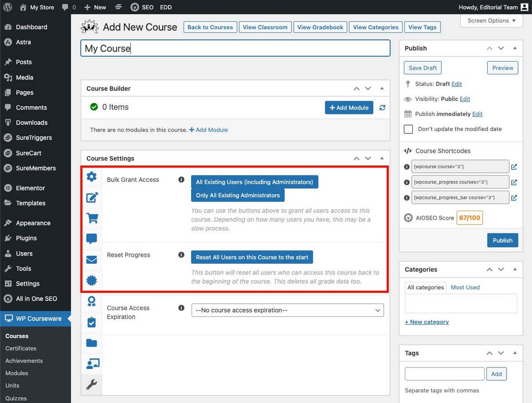Click Reset All Users on this Course
The height and width of the screenshot is (403, 532).
[252, 257]
